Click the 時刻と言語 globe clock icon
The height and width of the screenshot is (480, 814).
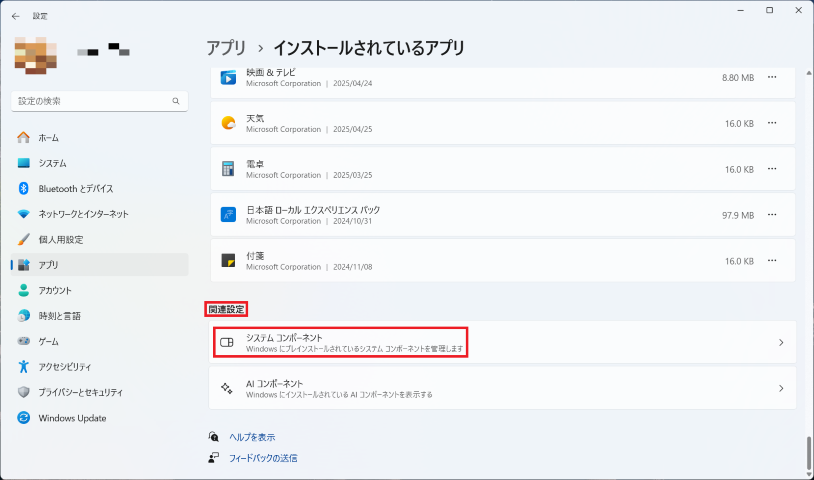(23, 316)
